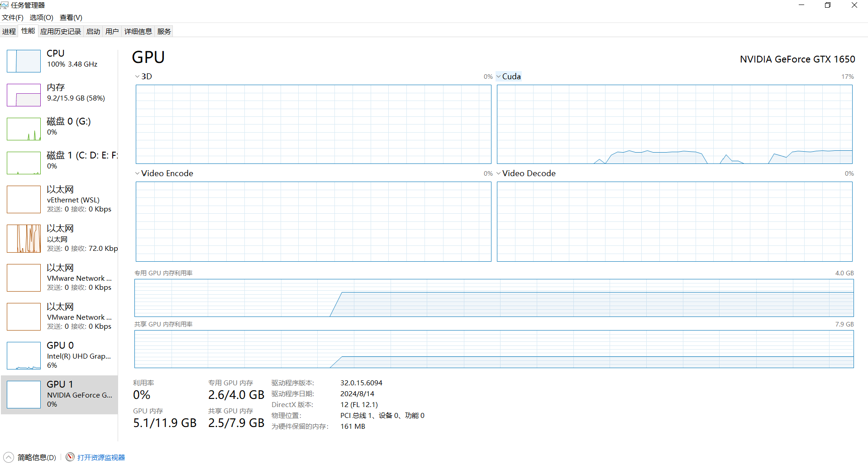Click the Task Manager title bar icon
The image size is (868, 470).
[x=5, y=5]
